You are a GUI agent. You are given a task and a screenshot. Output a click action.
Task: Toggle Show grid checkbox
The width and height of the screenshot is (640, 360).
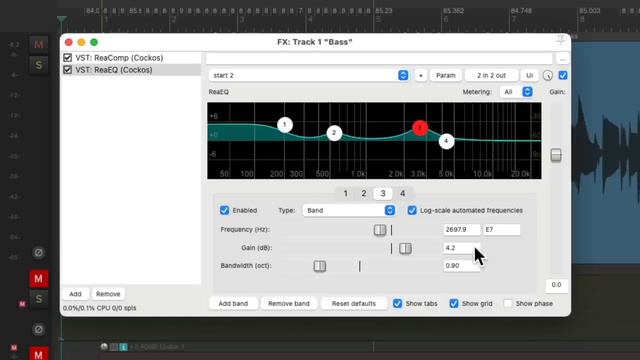pos(454,303)
